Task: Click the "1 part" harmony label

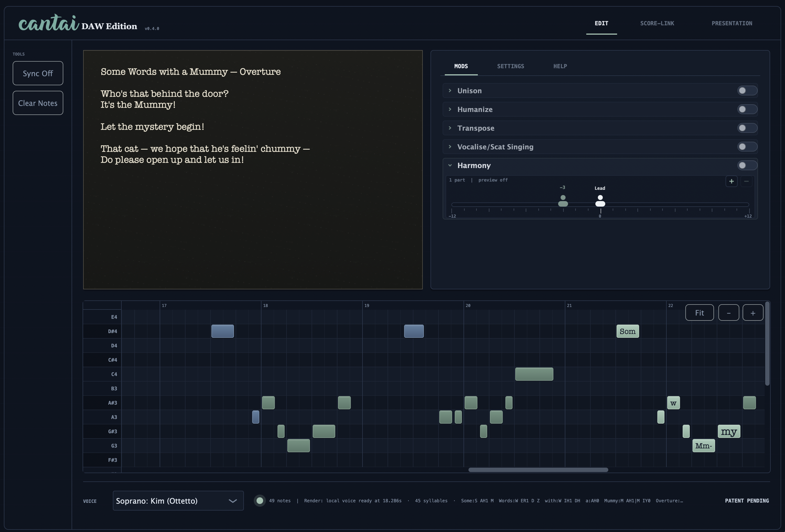Action: click(x=457, y=180)
